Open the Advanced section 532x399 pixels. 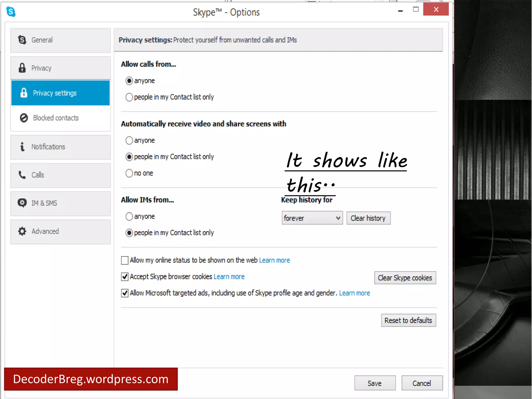pyautogui.click(x=61, y=232)
